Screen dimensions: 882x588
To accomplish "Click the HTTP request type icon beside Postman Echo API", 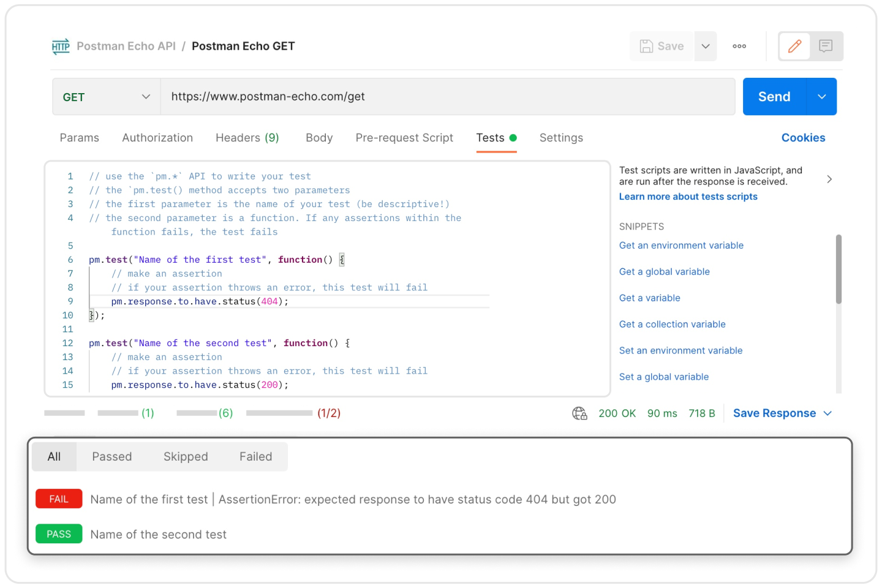I will tap(61, 46).
